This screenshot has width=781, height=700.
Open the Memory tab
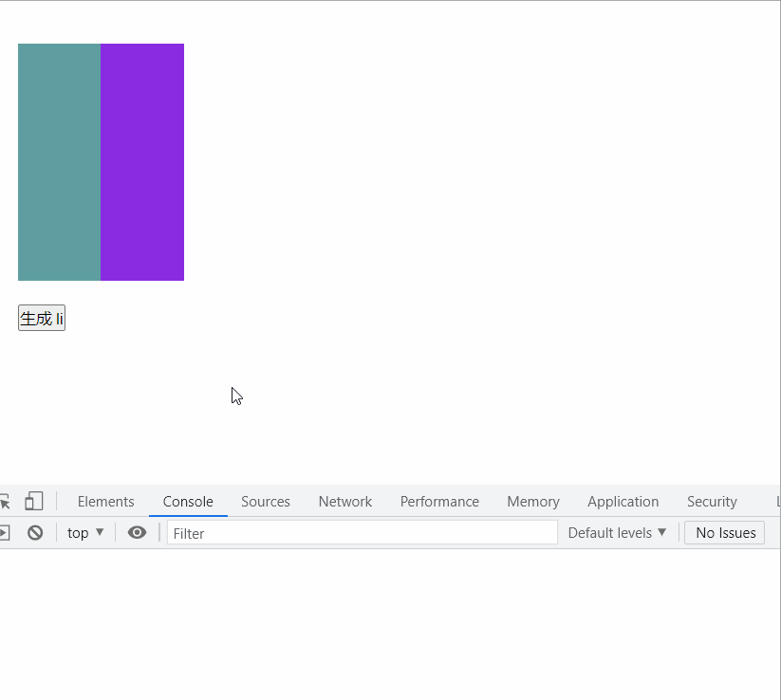point(533,502)
